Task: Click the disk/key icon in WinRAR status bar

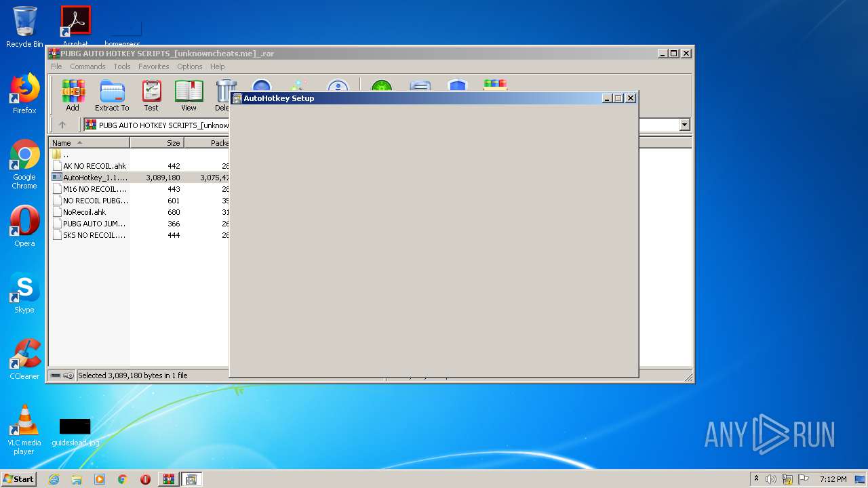Action: [62, 375]
